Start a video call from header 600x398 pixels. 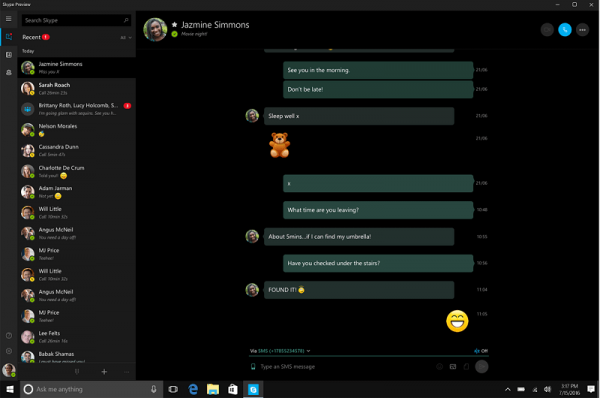[x=547, y=30]
